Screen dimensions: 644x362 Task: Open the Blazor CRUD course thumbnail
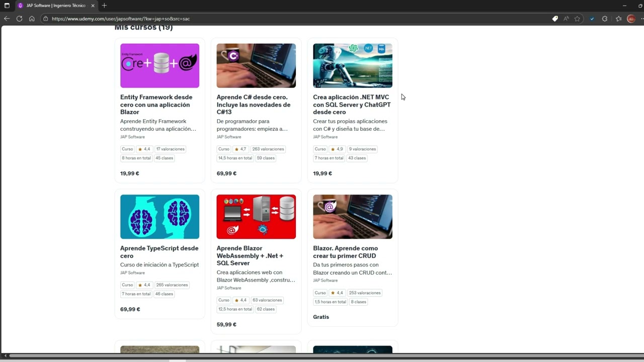pyautogui.click(x=353, y=217)
